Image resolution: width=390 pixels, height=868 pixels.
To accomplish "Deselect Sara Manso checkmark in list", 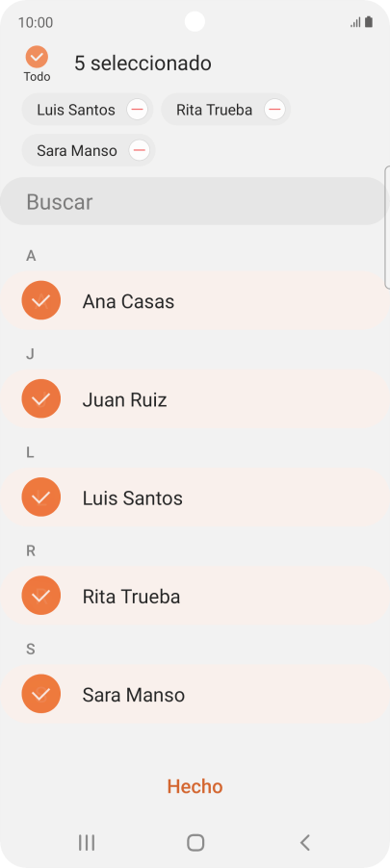I will pyautogui.click(x=41, y=694).
